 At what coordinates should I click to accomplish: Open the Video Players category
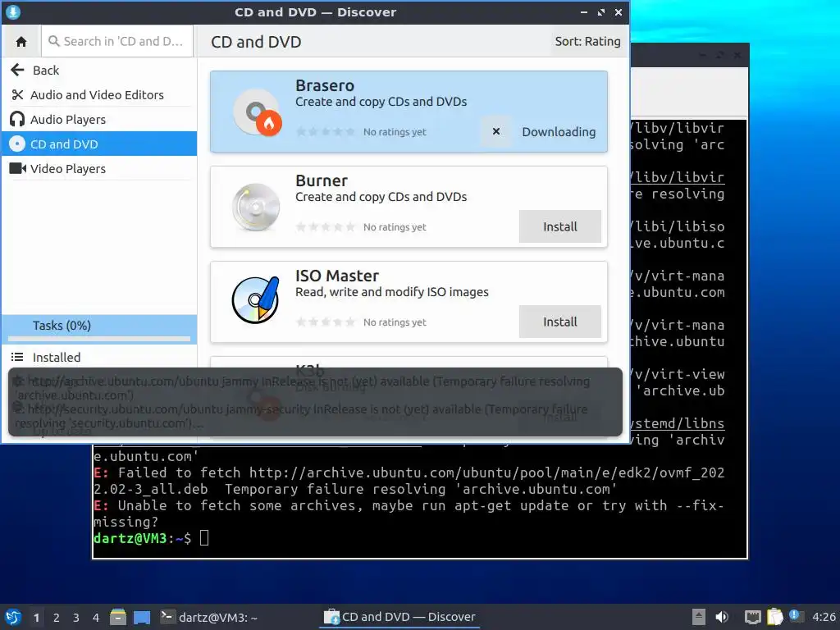click(x=99, y=169)
